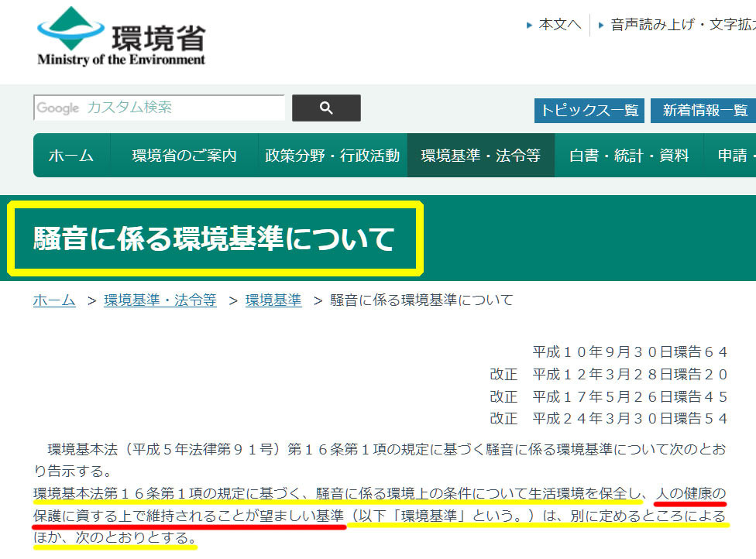
Task: Click the ホーム breadcrumb link
Action: 54,300
